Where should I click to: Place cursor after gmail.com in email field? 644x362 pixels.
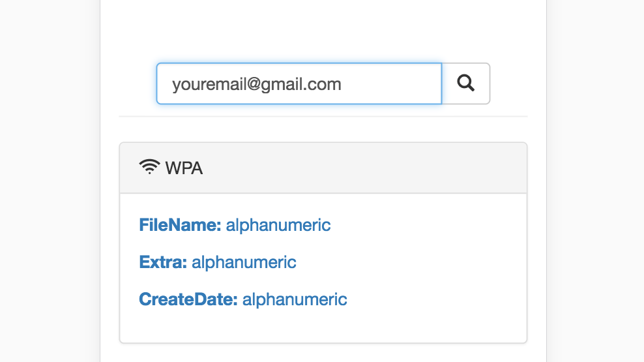[343, 84]
